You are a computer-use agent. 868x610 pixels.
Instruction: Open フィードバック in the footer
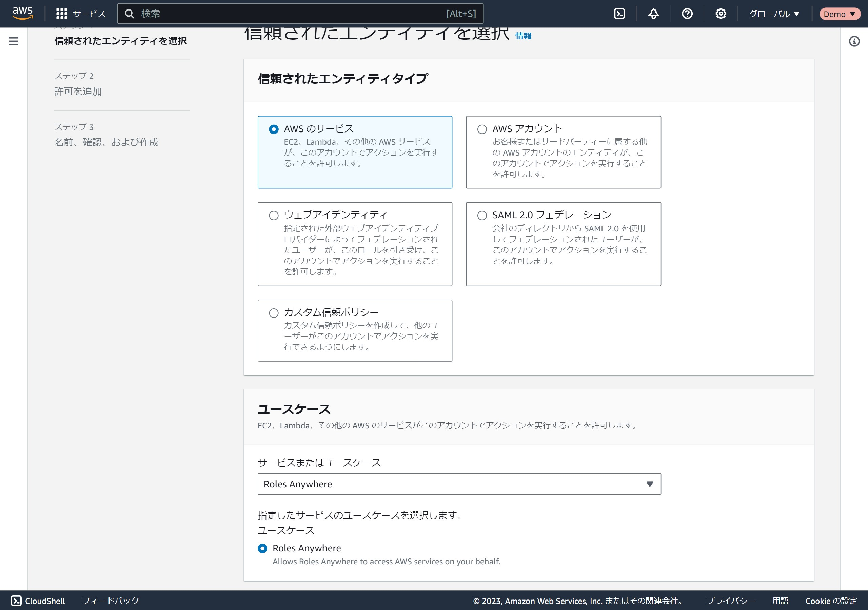click(111, 601)
